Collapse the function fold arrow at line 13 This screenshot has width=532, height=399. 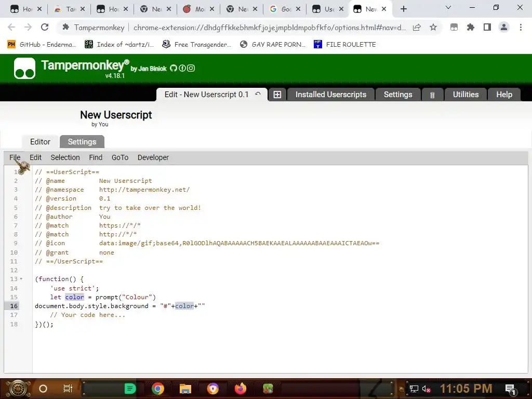pos(21,279)
